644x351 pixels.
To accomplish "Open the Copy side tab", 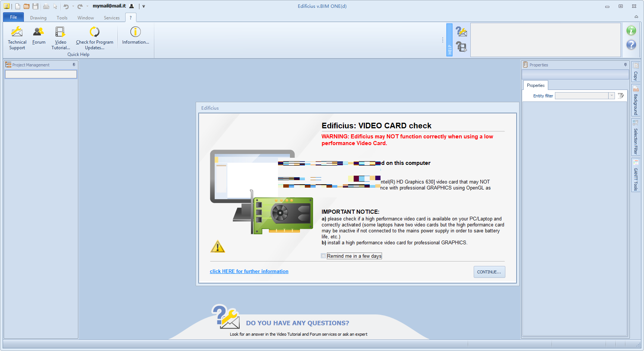I will click(636, 71).
